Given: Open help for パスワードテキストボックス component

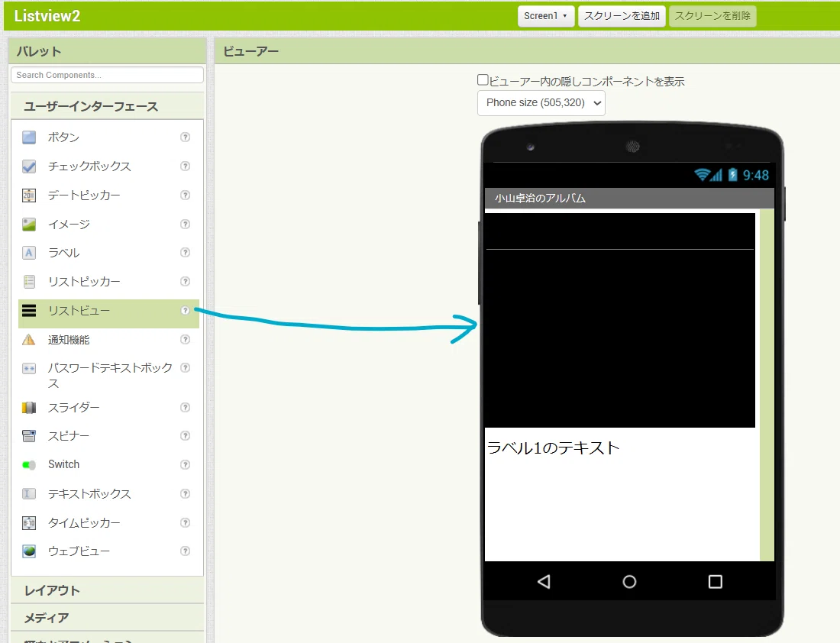Looking at the screenshot, I should click(186, 367).
